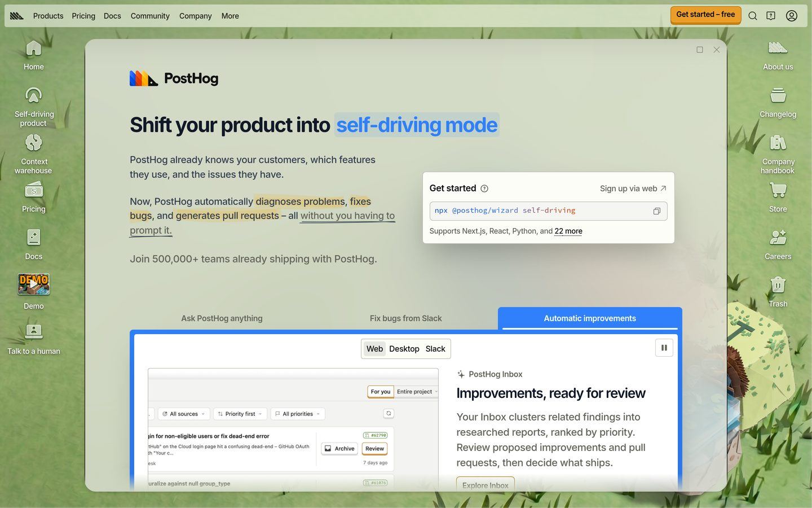Expand the Priority first sort dropdown
Viewport: 812px width, 508px height.
click(x=240, y=414)
